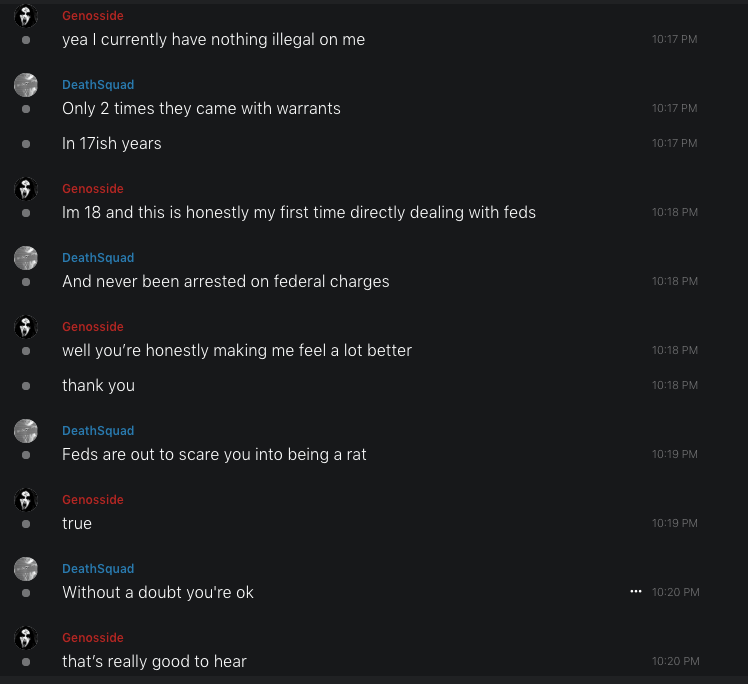Click Genosside's avatar above "making me feel" message
The image size is (748, 684).
click(26, 327)
